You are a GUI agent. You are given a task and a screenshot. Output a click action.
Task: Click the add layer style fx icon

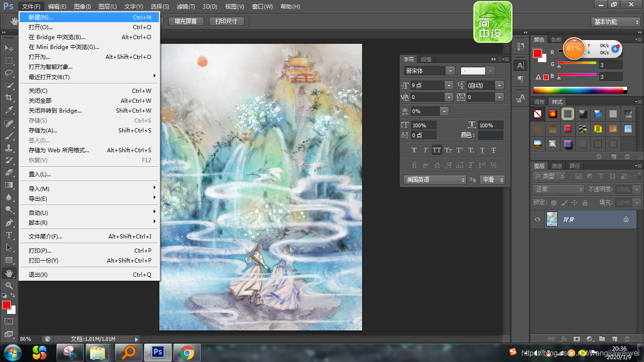tap(564, 338)
